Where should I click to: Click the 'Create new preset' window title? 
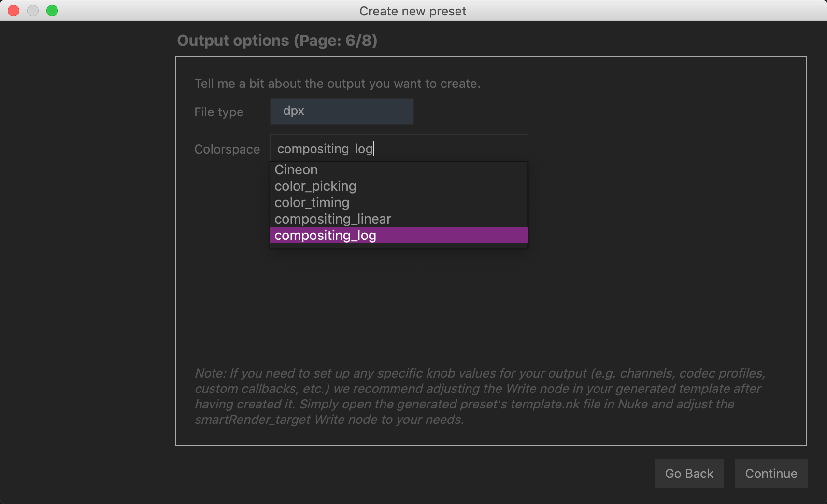[413, 11]
